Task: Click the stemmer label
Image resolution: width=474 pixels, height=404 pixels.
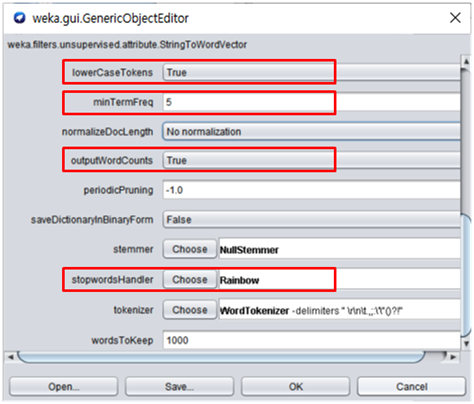Action: [133, 249]
